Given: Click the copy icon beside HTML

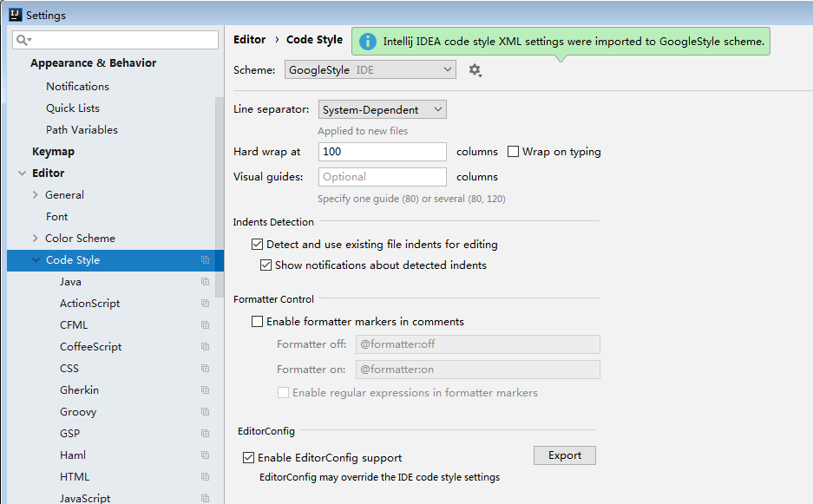Looking at the screenshot, I should 205,477.
